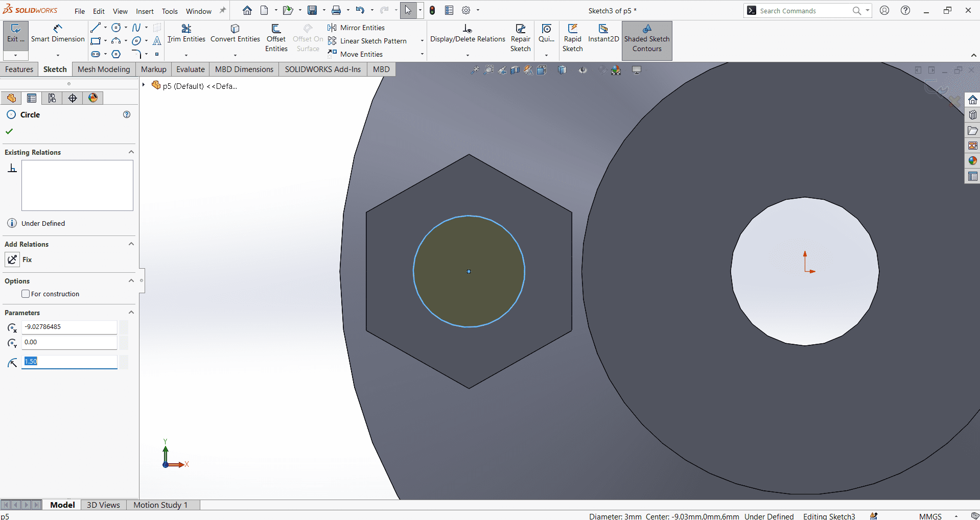Open the ConfigurationManager tab icon

[52, 98]
